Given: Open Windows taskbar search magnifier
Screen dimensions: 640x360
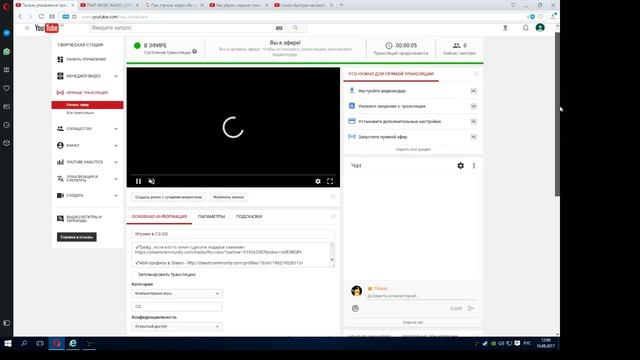Looking at the screenshot, I should tap(24, 343).
